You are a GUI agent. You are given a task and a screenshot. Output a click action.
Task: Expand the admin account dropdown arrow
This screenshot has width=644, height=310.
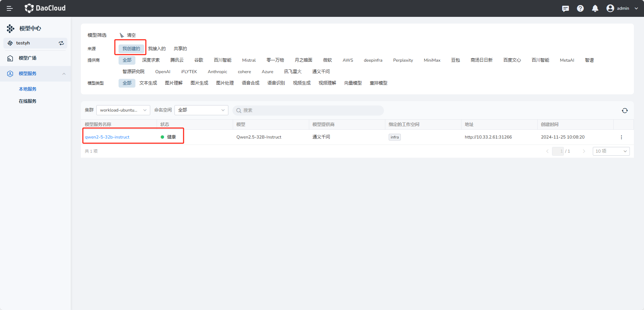pos(636,8)
